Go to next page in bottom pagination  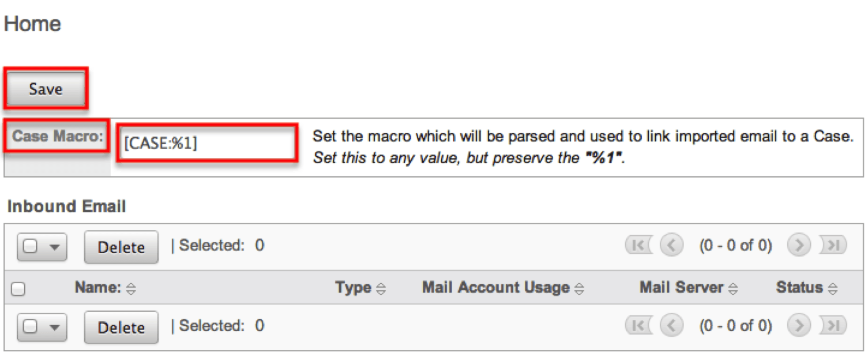799,326
